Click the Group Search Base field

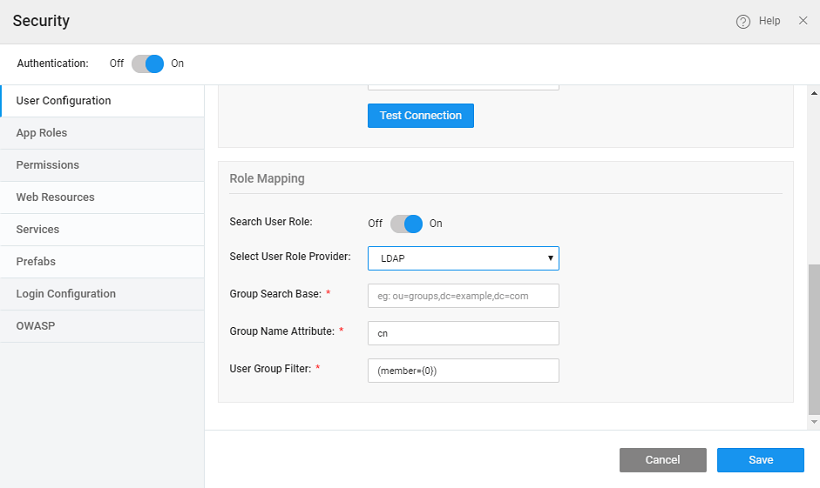point(463,296)
